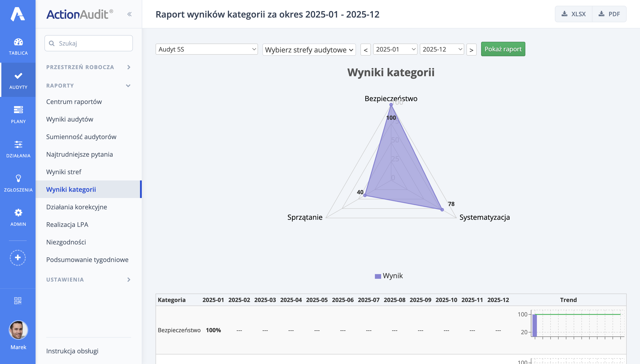The height and width of the screenshot is (364, 640).
Task: Toggle the Wynik series in the chart legend
Action: pyautogui.click(x=388, y=276)
